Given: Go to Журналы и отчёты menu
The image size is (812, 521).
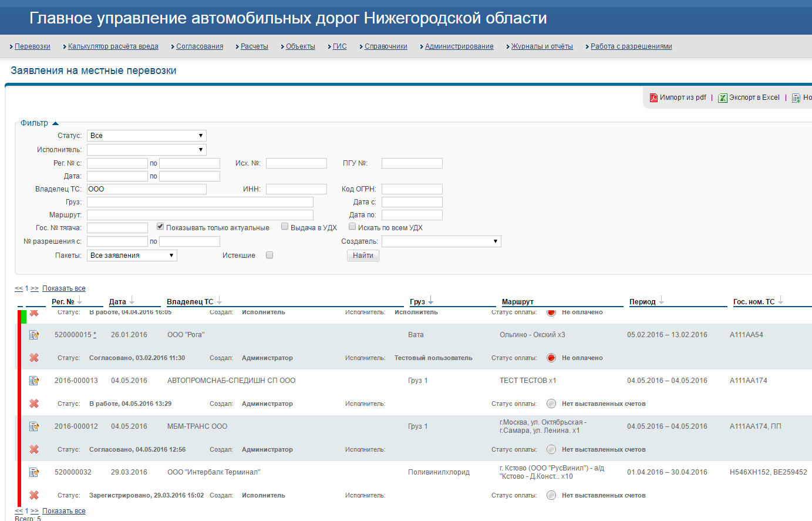Looking at the screenshot, I should 541,46.
